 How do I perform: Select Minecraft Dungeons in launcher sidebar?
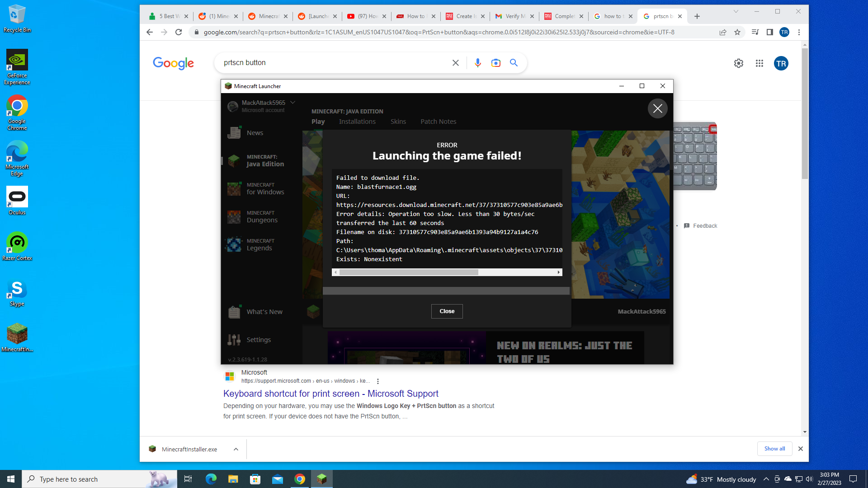coord(261,217)
